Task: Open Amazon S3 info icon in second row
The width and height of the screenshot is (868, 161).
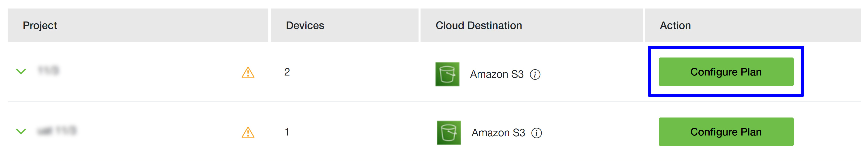Action: tap(537, 133)
